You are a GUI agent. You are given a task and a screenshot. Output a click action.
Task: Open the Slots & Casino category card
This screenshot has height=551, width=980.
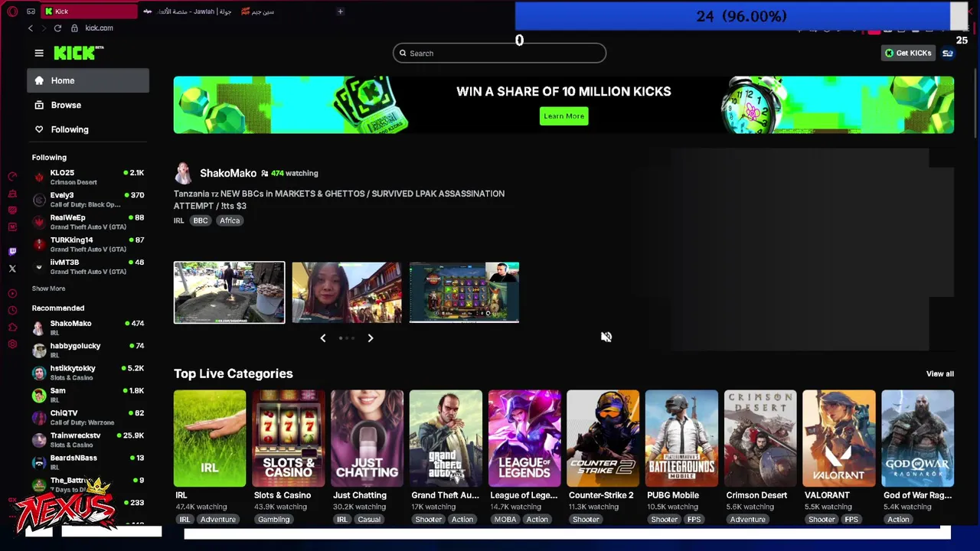[x=289, y=439]
